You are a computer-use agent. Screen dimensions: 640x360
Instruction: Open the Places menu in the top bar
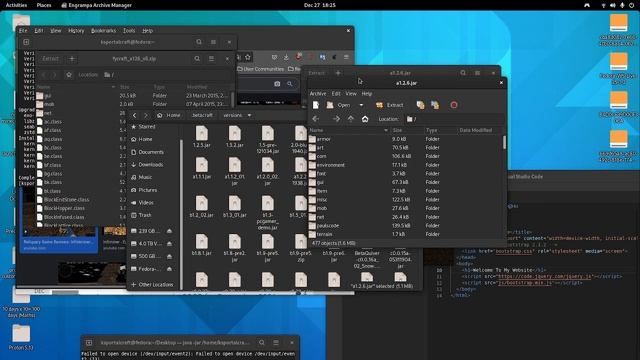coord(44,5)
